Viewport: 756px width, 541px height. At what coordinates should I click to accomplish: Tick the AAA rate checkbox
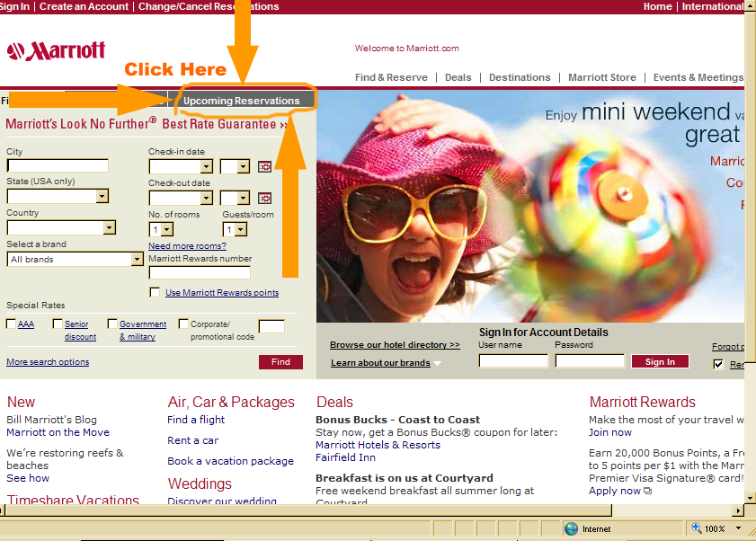[x=11, y=324]
